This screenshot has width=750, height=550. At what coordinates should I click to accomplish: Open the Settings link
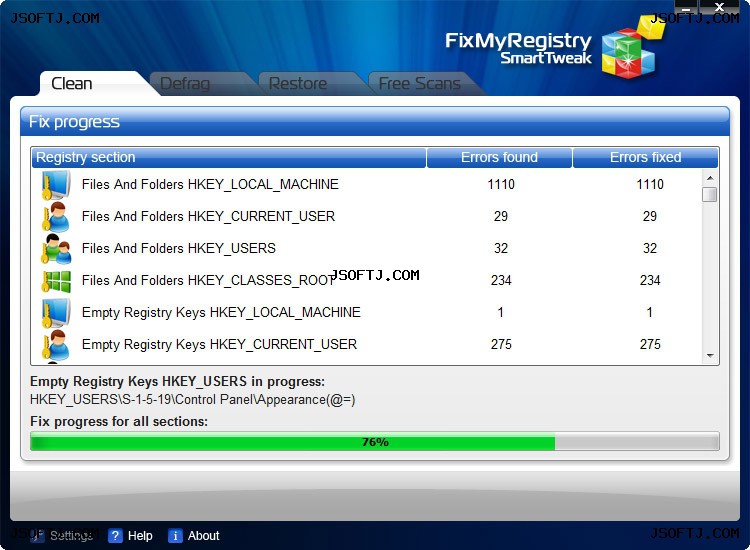click(x=71, y=536)
